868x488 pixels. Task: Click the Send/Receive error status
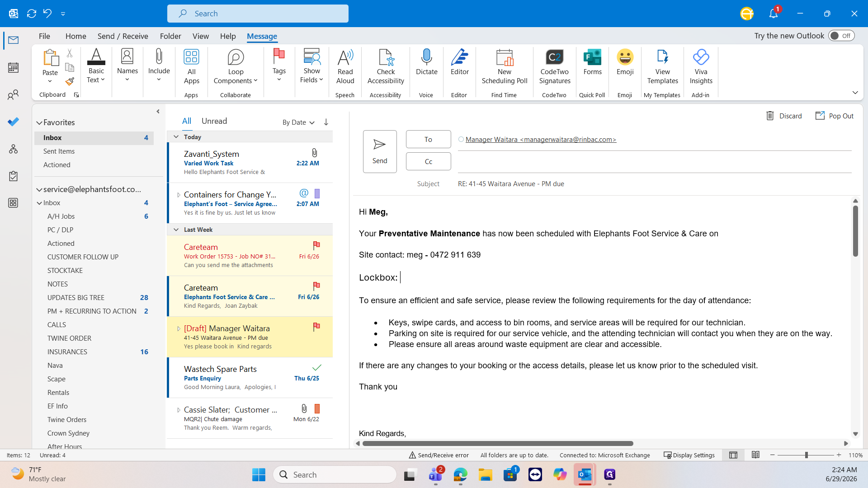tap(439, 455)
